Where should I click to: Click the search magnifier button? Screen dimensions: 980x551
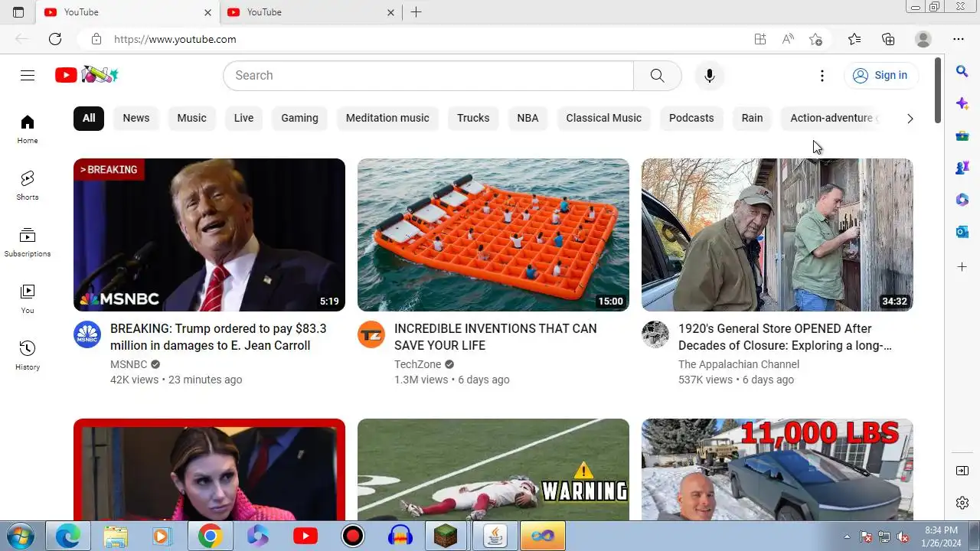[x=657, y=75]
